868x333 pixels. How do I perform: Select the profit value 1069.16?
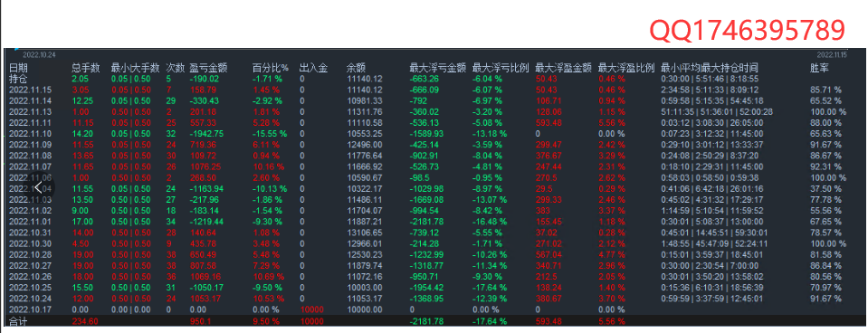pyautogui.click(x=205, y=277)
